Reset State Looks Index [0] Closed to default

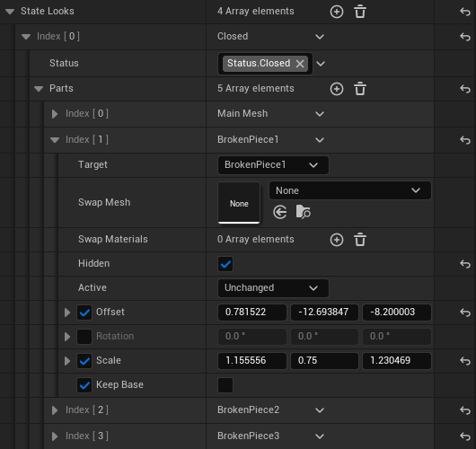pos(465,37)
